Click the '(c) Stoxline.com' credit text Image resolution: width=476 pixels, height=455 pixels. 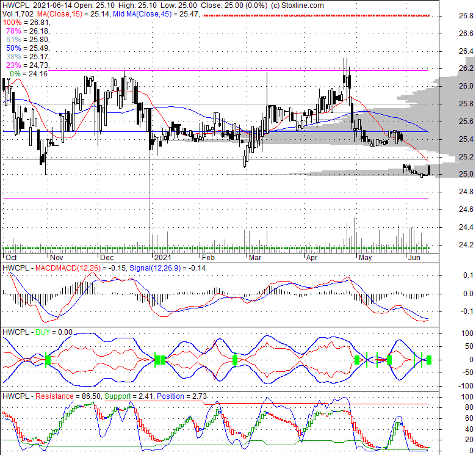(x=297, y=5)
